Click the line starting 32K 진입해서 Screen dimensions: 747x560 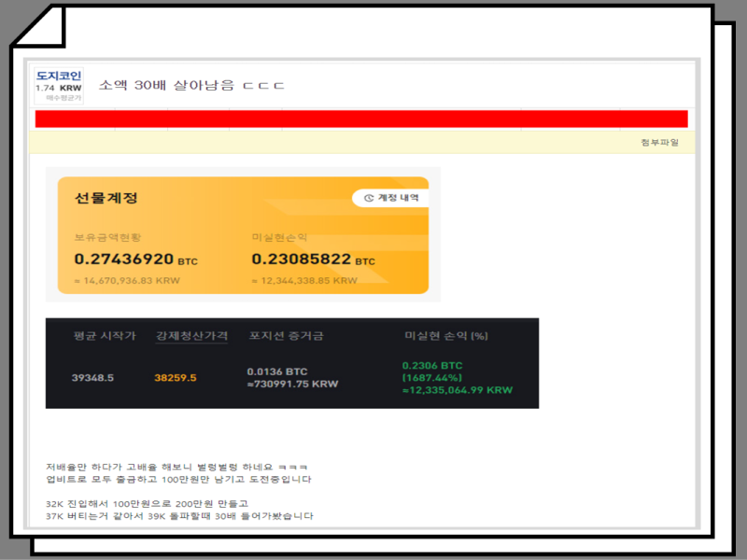[x=148, y=504]
